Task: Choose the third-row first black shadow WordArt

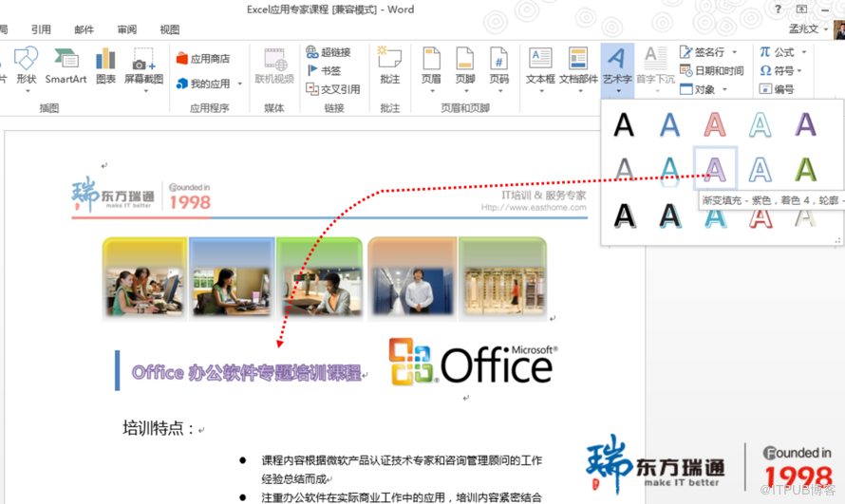Action: pos(624,215)
